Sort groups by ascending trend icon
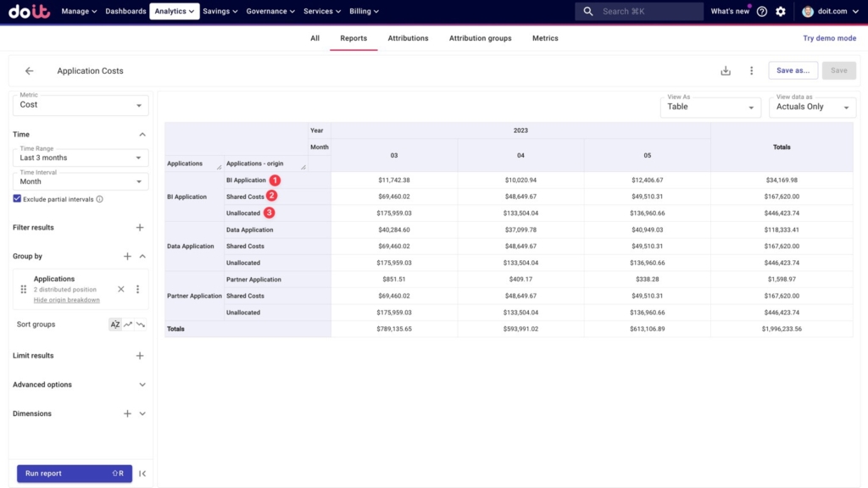The height and width of the screenshot is (488, 868). pos(128,324)
